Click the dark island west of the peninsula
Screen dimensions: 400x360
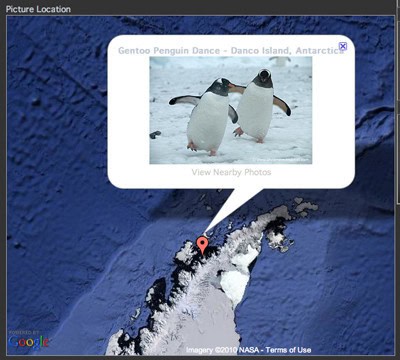(x=158, y=293)
